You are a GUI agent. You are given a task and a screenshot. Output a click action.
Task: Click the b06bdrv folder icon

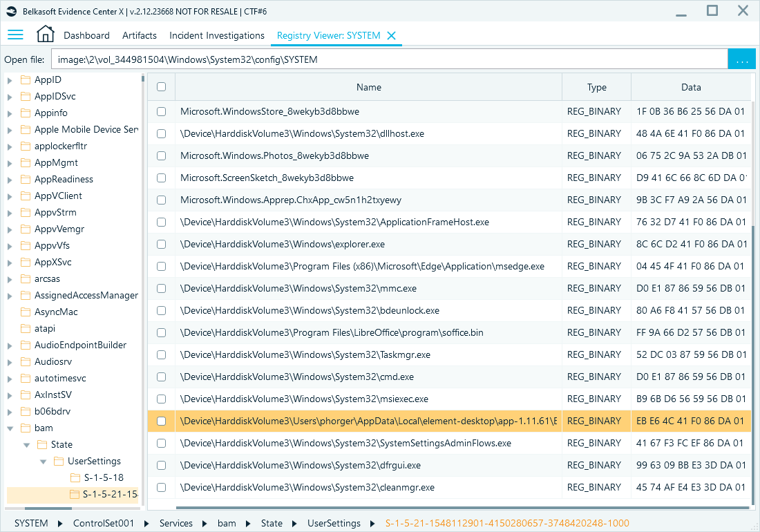click(26, 411)
